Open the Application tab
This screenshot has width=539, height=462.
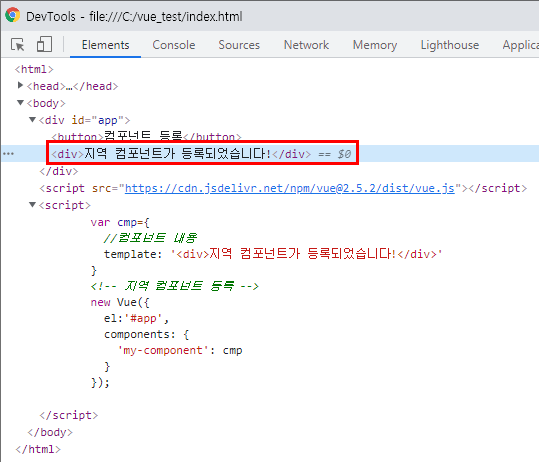[520, 45]
